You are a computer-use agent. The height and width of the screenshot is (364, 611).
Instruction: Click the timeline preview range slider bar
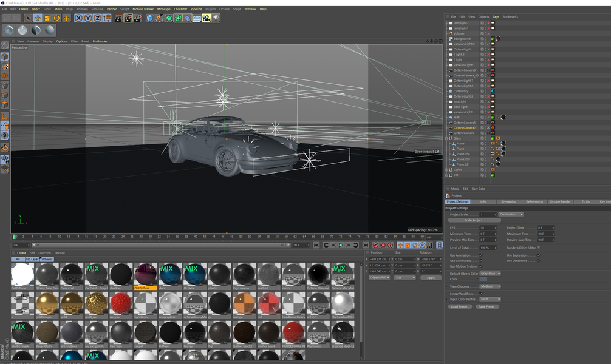160,245
